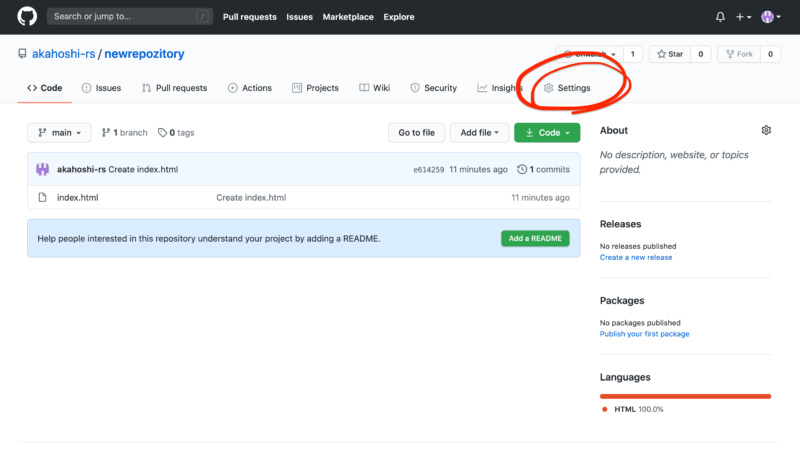Switch to the Security tab
This screenshot has height=465, width=800.
[x=434, y=88]
